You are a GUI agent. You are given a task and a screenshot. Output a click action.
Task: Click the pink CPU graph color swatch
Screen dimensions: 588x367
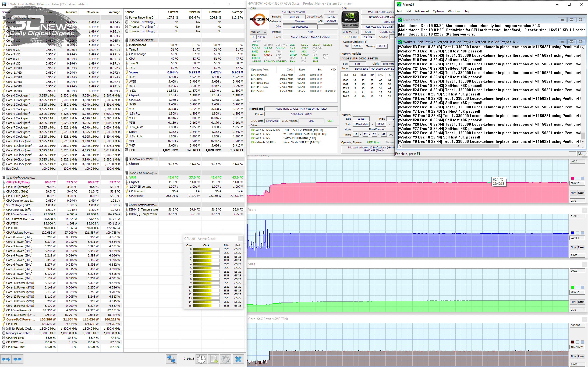tap(573, 178)
